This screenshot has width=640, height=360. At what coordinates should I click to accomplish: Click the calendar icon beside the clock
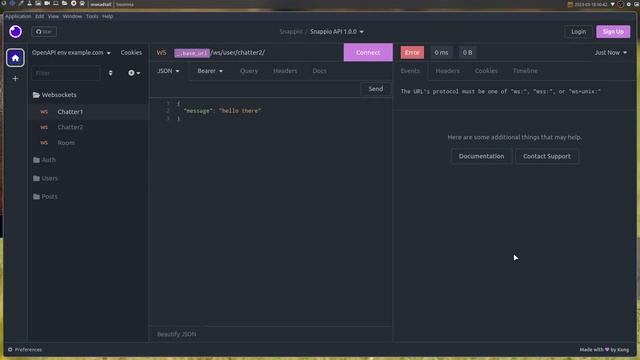[x=570, y=4]
